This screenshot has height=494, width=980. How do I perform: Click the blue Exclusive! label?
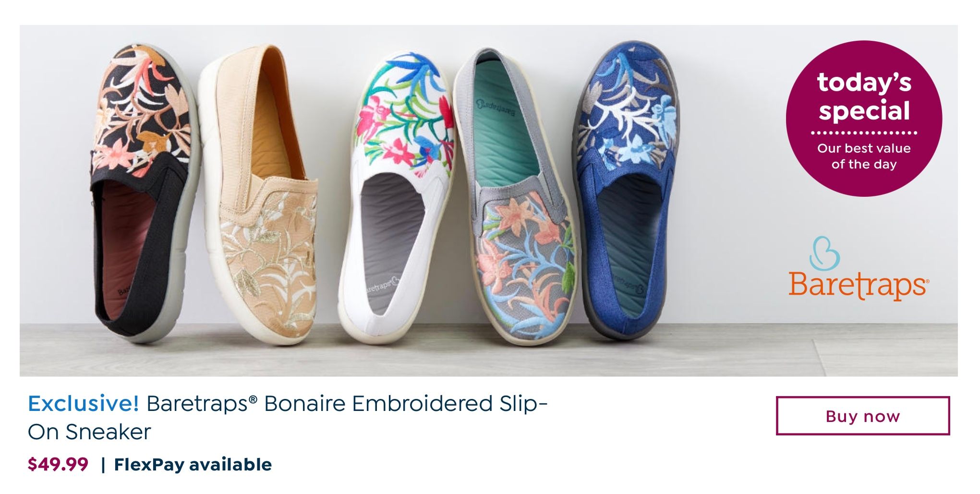(84, 403)
